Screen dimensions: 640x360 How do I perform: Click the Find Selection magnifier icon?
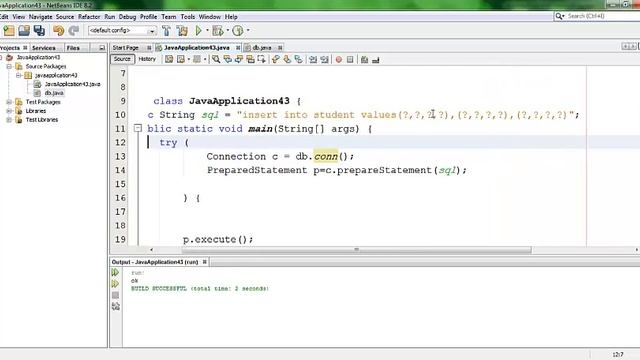tap(216, 60)
